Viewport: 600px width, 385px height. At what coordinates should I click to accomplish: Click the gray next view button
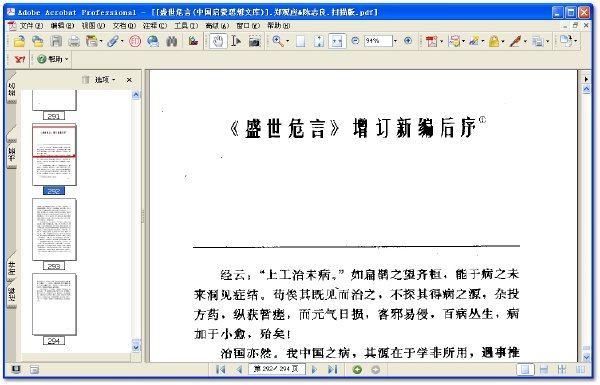(x=375, y=369)
